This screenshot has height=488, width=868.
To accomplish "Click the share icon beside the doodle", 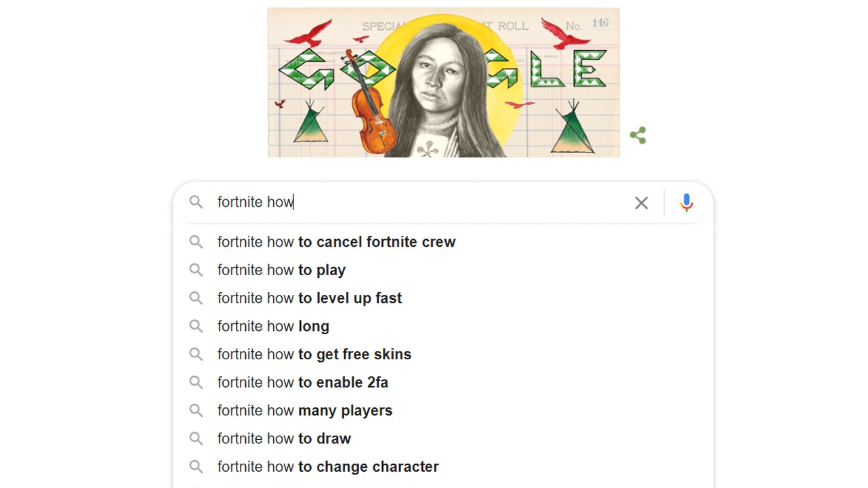I will pos(638,135).
